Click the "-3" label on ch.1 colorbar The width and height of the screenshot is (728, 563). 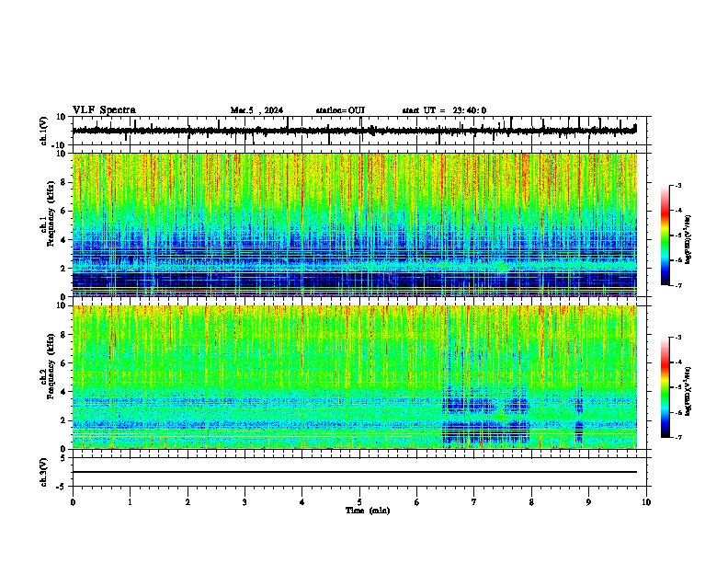tap(678, 186)
